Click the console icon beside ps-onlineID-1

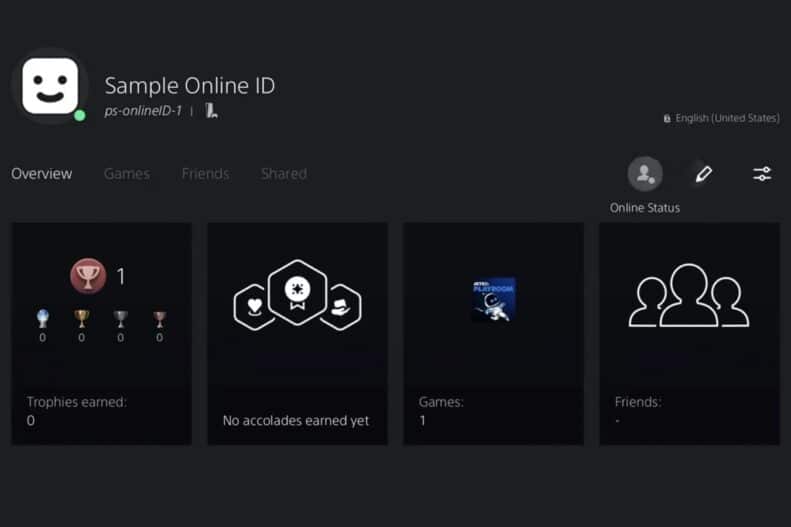point(211,111)
